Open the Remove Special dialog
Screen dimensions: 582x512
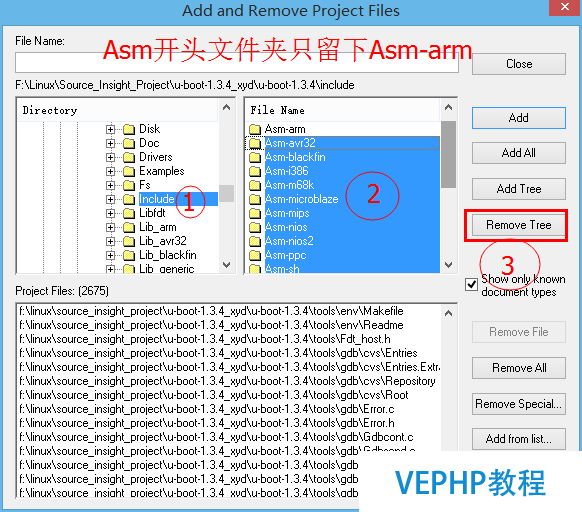click(x=519, y=404)
